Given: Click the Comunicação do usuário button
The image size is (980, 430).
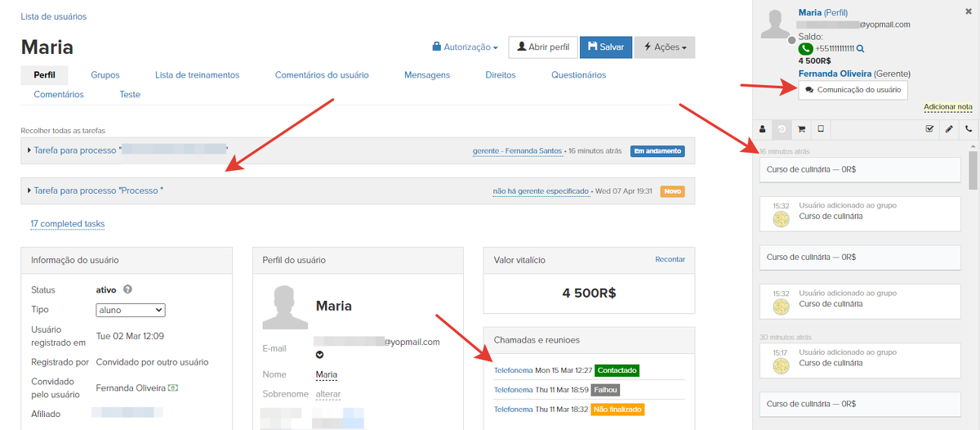Looking at the screenshot, I should click(853, 90).
